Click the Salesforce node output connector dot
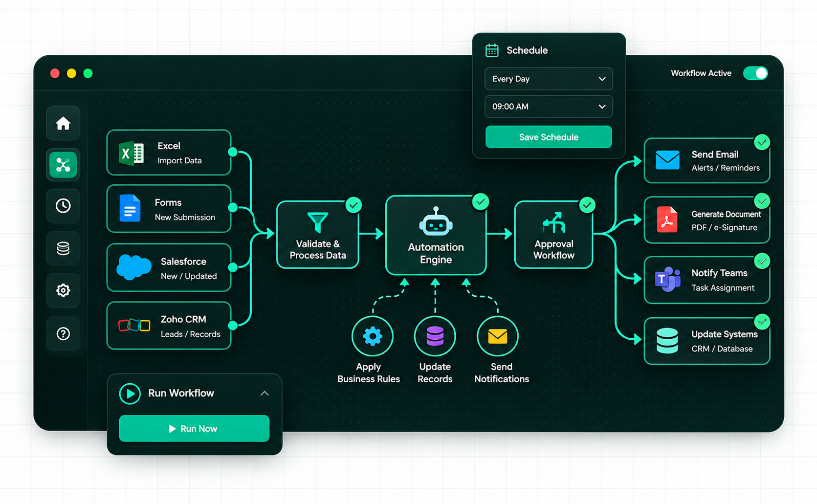Image resolution: width=817 pixels, height=504 pixels. [x=233, y=267]
